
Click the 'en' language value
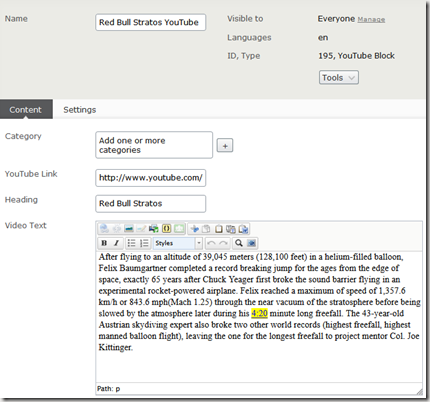323,38
